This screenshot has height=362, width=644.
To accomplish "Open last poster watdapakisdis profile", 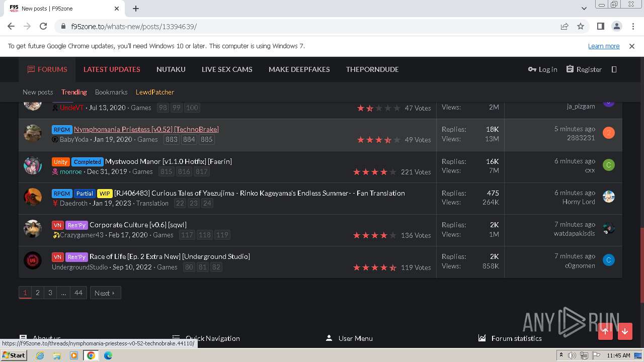I will [575, 233].
